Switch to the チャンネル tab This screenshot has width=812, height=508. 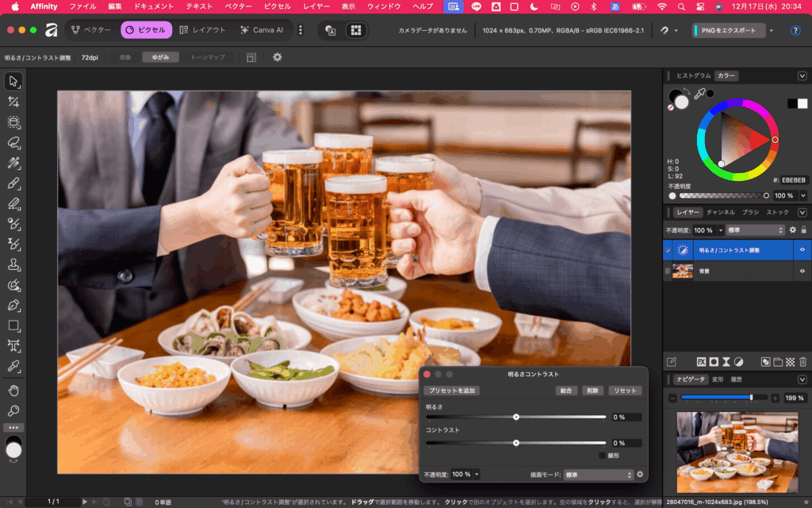(x=720, y=213)
